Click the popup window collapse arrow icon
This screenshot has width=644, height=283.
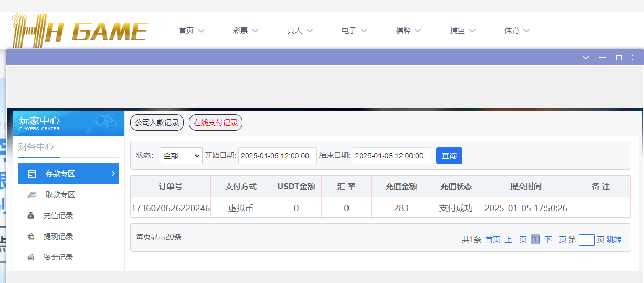pyautogui.click(x=586, y=58)
